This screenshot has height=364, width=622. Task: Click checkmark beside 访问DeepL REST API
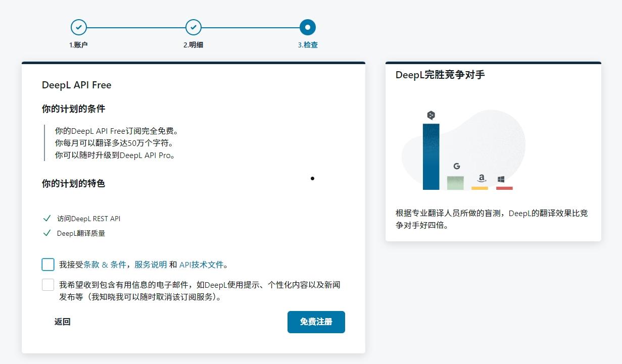click(x=47, y=218)
